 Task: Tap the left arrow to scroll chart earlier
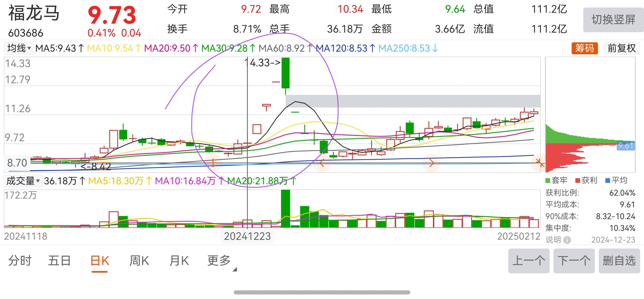click(x=322, y=163)
